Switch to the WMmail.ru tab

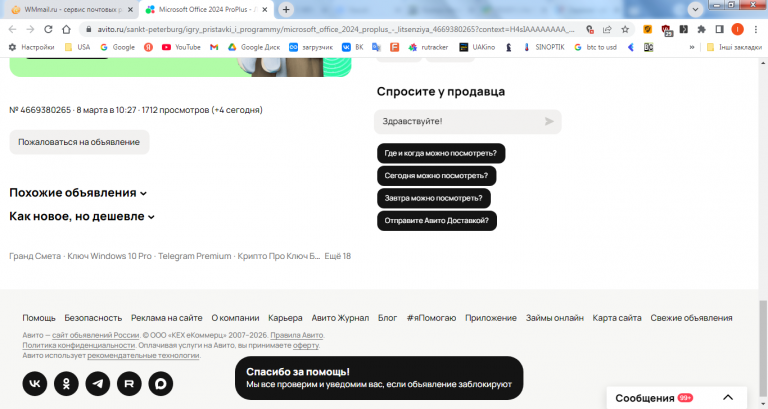coord(71,9)
